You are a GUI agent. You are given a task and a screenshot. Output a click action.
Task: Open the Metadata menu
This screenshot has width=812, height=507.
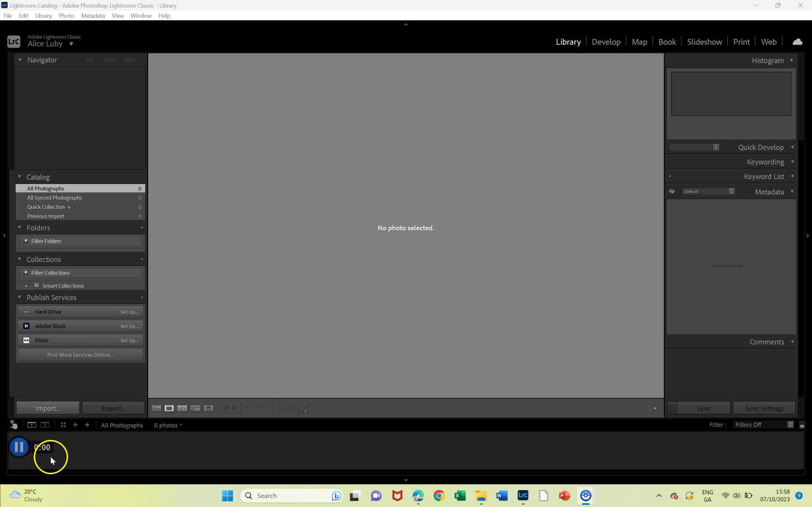pos(92,15)
